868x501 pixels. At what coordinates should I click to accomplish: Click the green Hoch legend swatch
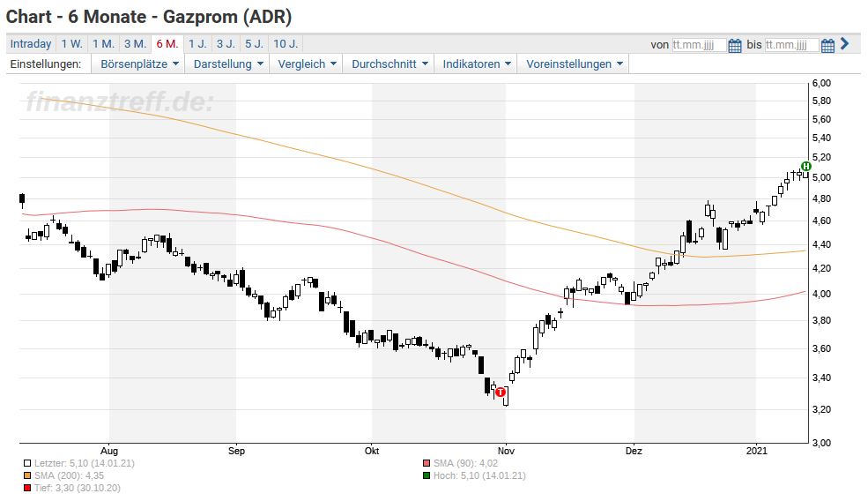pos(427,475)
